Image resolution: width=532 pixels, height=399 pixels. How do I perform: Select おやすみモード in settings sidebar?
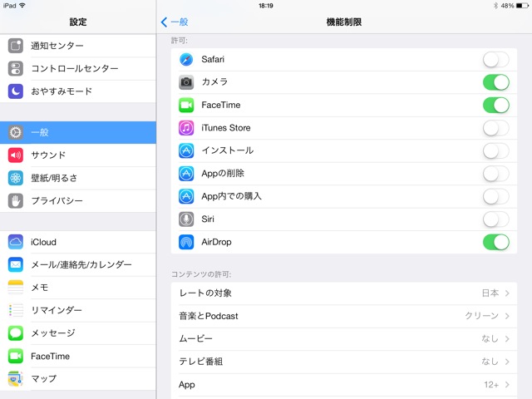(78, 91)
